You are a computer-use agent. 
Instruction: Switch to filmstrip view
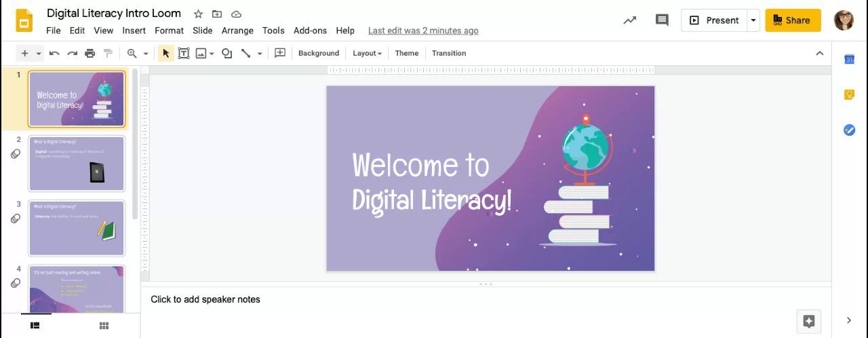pos(35,326)
